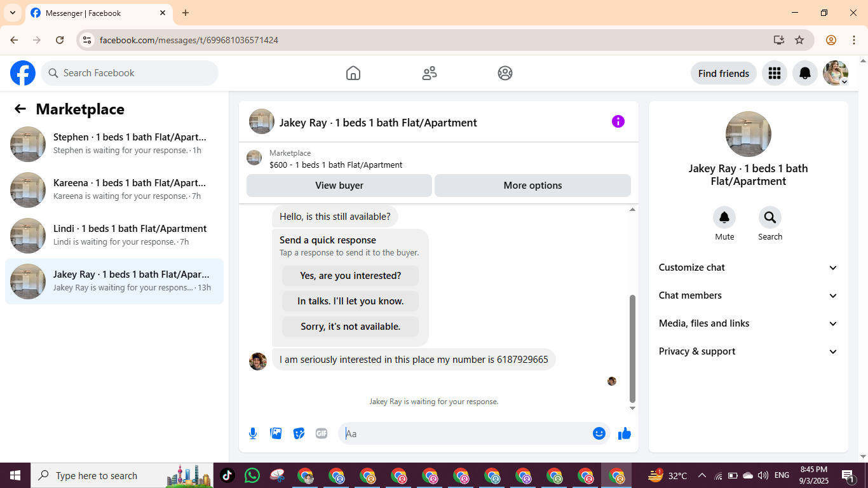Click More options button
The image size is (868, 488).
[532, 186]
